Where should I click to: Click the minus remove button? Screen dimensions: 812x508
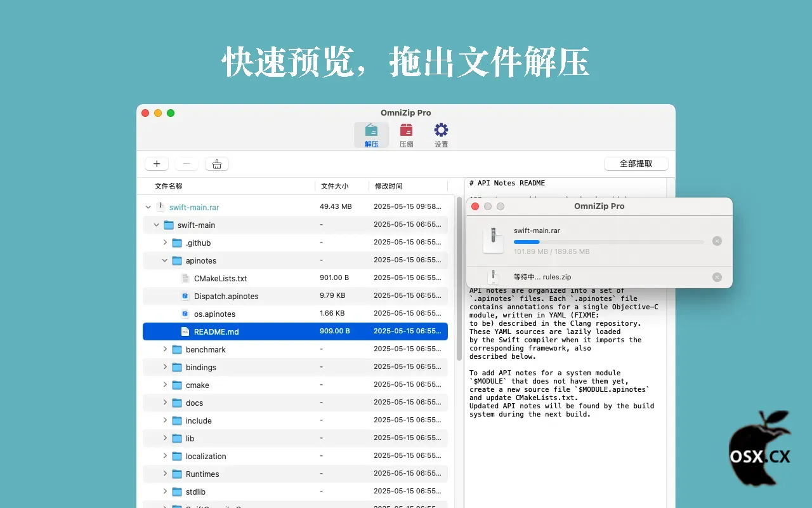pos(187,164)
